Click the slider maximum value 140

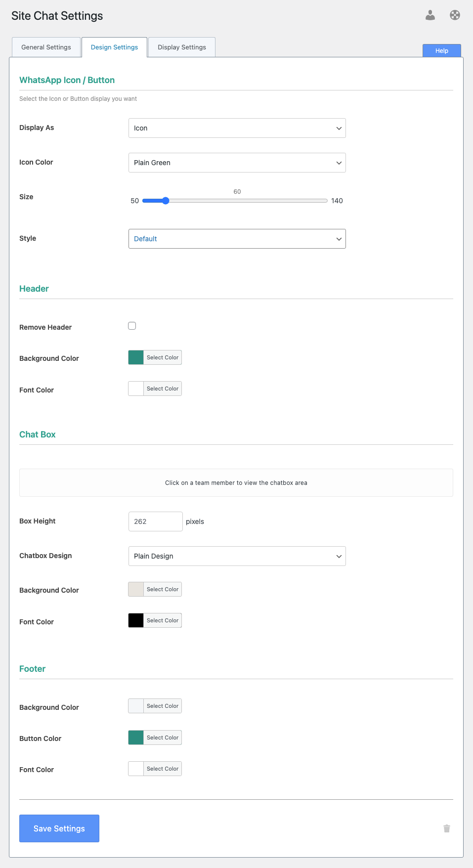pos(337,201)
